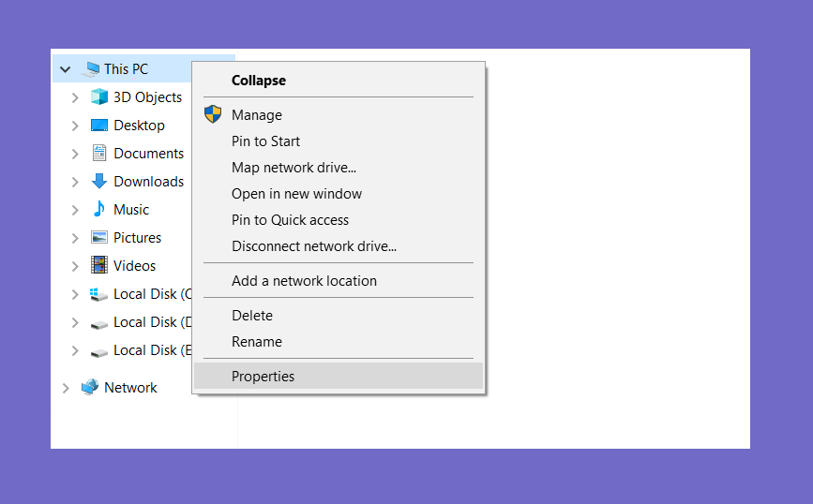Select Open in new window
Image resolution: width=813 pixels, height=504 pixels.
click(339, 194)
